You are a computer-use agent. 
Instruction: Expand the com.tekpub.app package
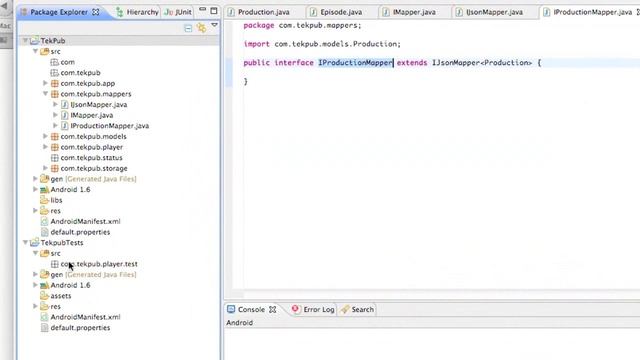(x=45, y=83)
